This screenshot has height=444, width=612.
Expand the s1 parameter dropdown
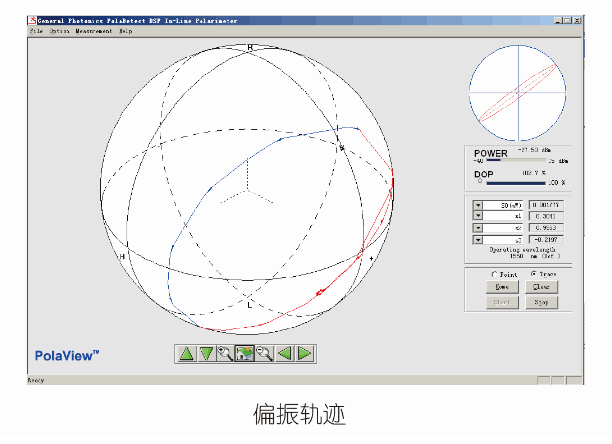point(477,216)
